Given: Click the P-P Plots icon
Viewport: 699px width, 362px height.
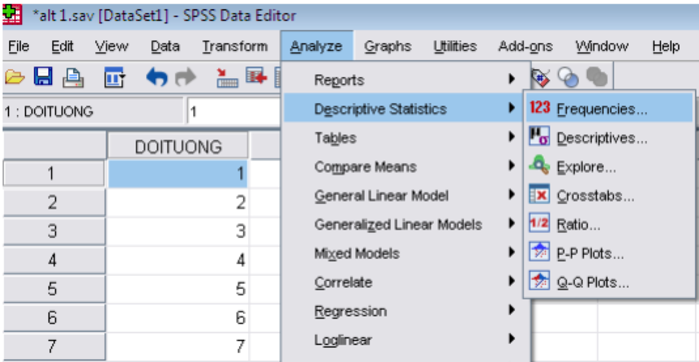Looking at the screenshot, I should (539, 252).
